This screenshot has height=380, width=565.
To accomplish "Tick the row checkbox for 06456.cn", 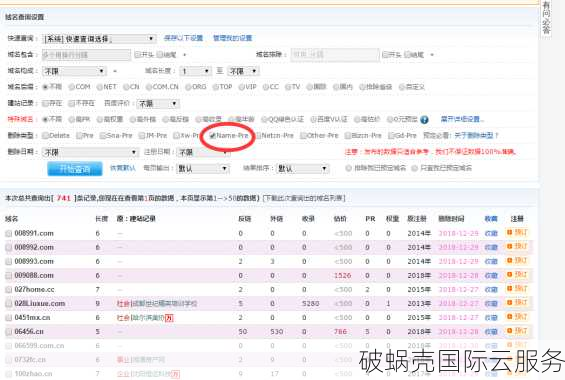I will 8,332.
